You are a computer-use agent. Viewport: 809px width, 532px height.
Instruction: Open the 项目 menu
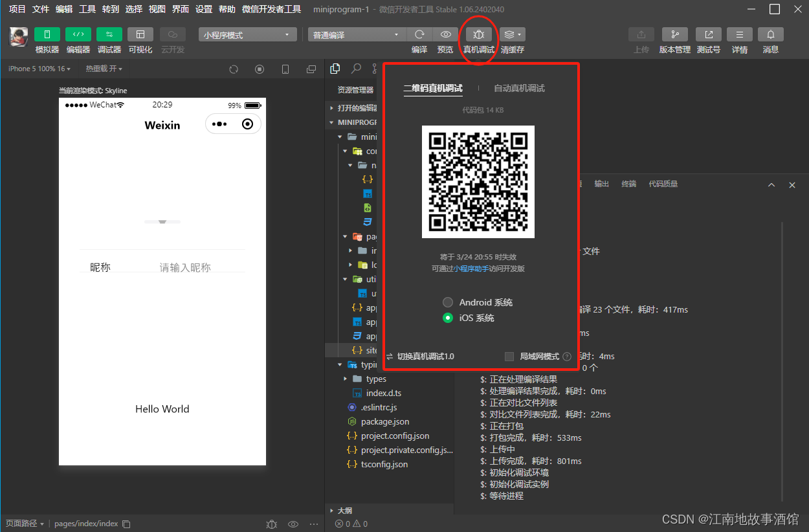pos(17,9)
